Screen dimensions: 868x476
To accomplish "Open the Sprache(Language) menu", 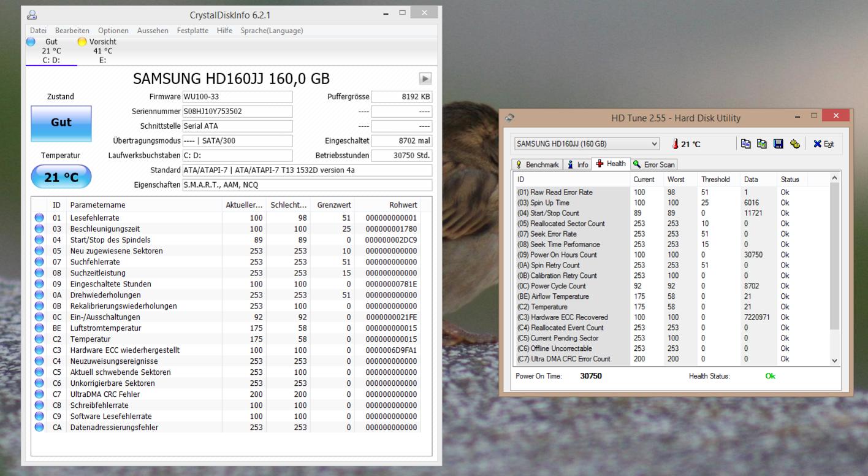I will point(272,30).
